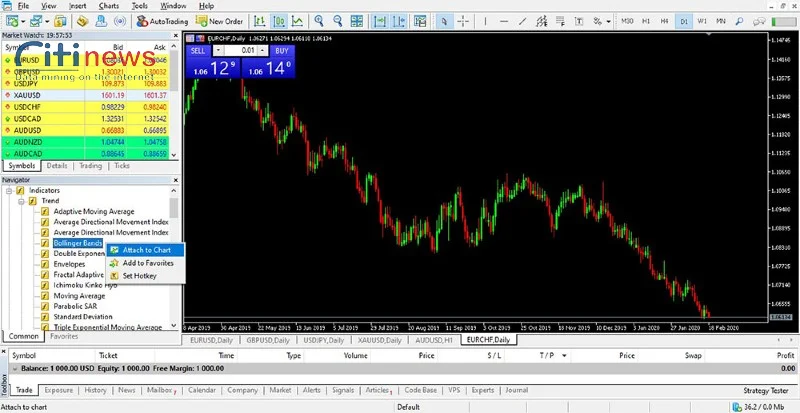Screen dimensions: 800x413
Task: Select the trendline drawing tool
Action: 522,21
